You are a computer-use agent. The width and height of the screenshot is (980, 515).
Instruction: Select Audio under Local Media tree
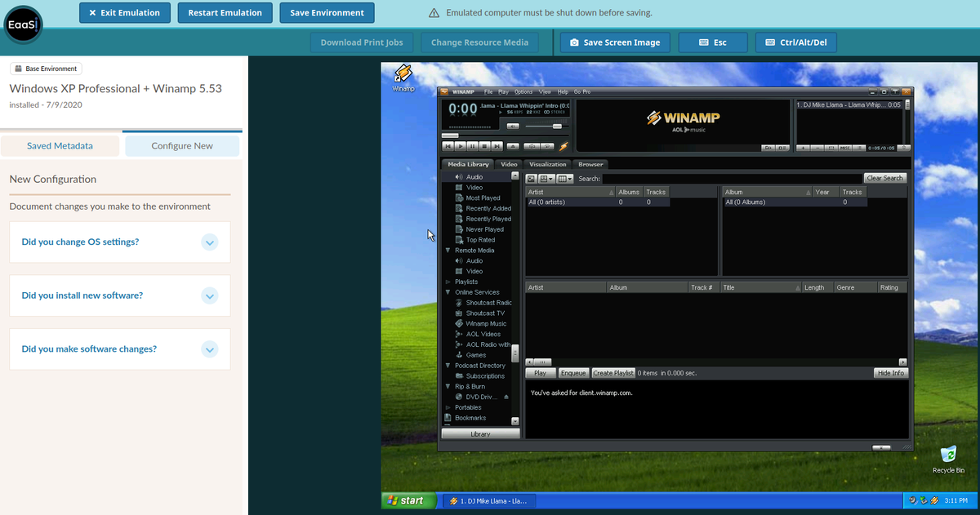coord(474,177)
